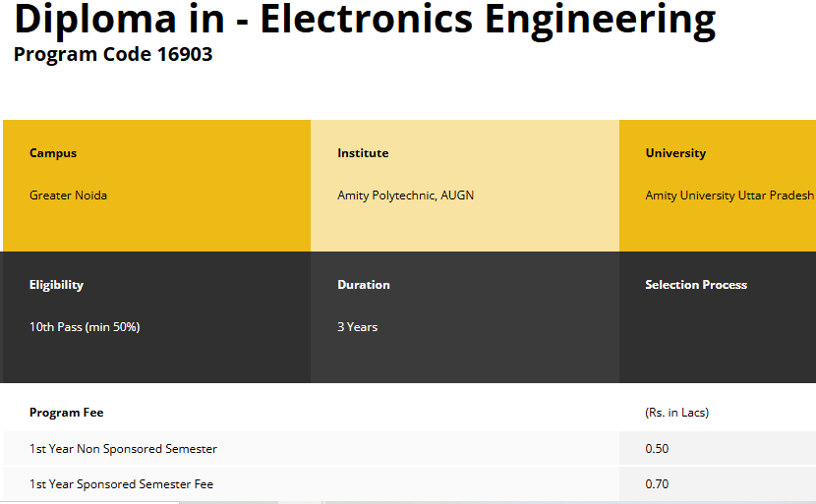Viewport: 816px width, 504px height.
Task: Click the Duration heading
Action: 364,285
